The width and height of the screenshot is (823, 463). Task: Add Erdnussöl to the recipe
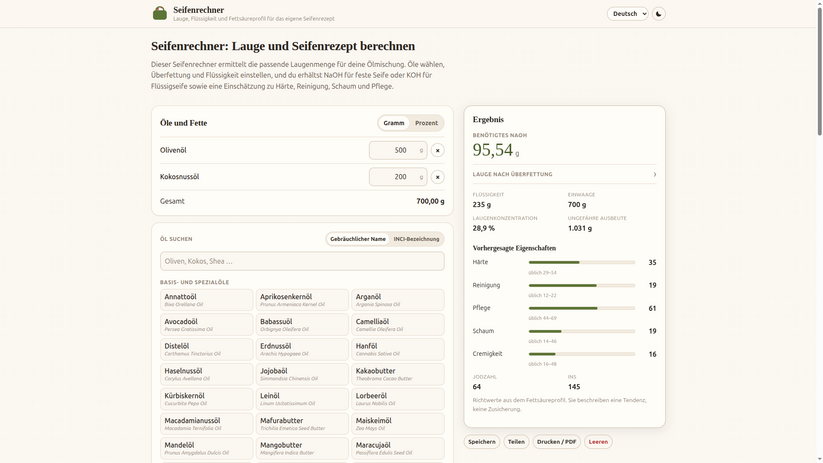pyautogui.click(x=302, y=349)
